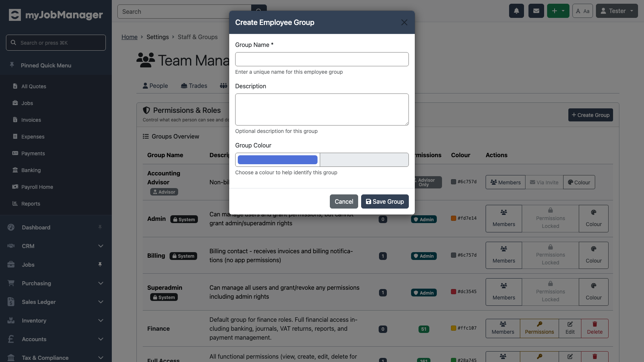Screen dimensions: 644x362
Task: Follow the Home breadcrumb link
Action: coord(129,37)
